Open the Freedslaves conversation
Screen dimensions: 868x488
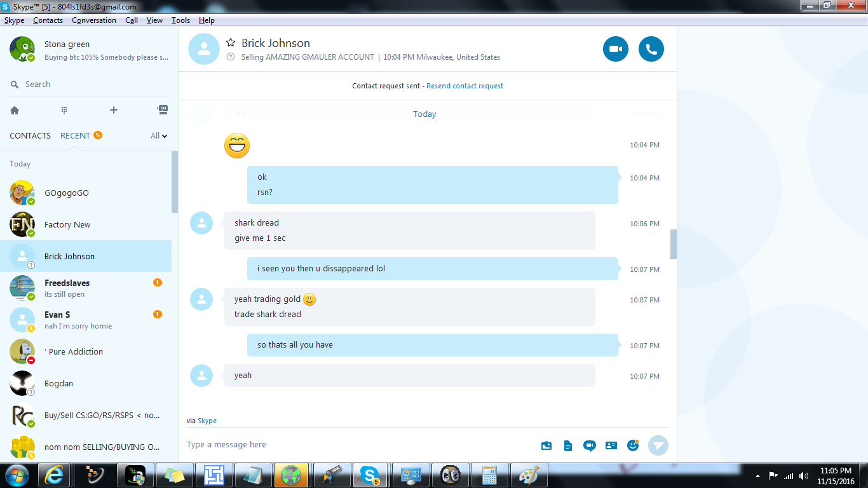[86, 288]
